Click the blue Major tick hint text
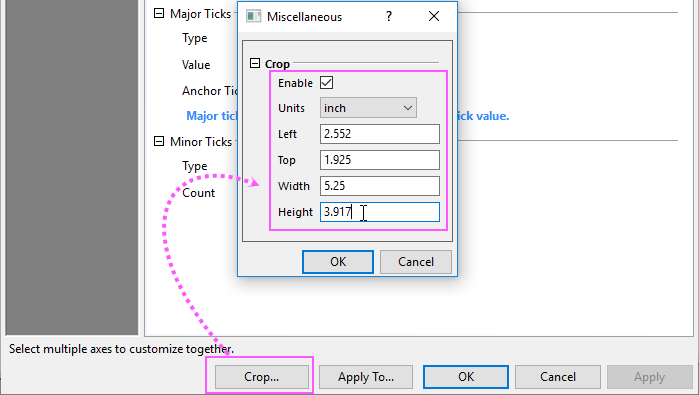This screenshot has width=699, height=395. click(212, 116)
